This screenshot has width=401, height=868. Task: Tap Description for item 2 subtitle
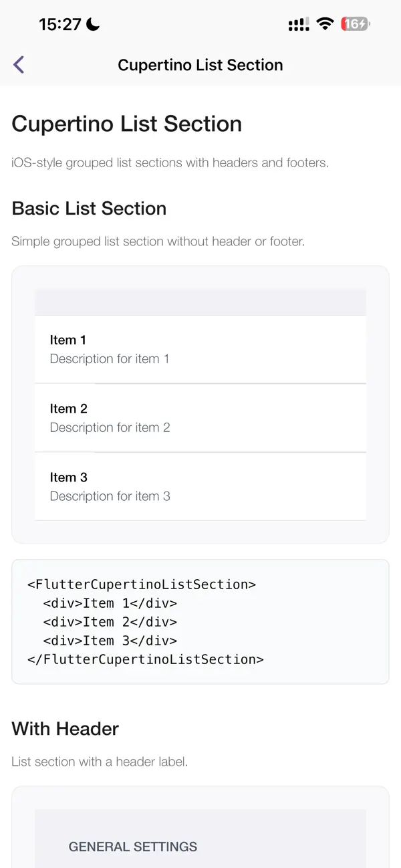pos(110,427)
